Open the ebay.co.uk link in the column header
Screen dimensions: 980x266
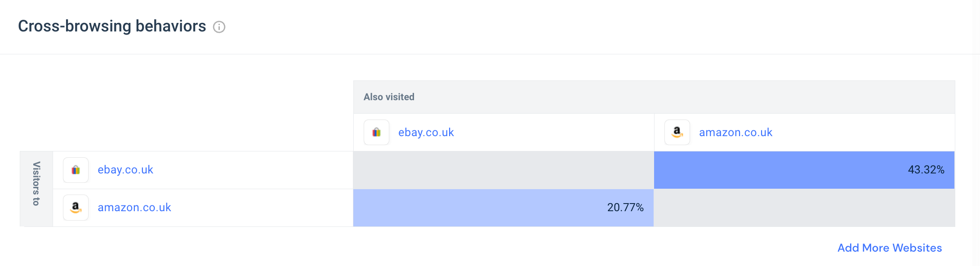coord(425,132)
